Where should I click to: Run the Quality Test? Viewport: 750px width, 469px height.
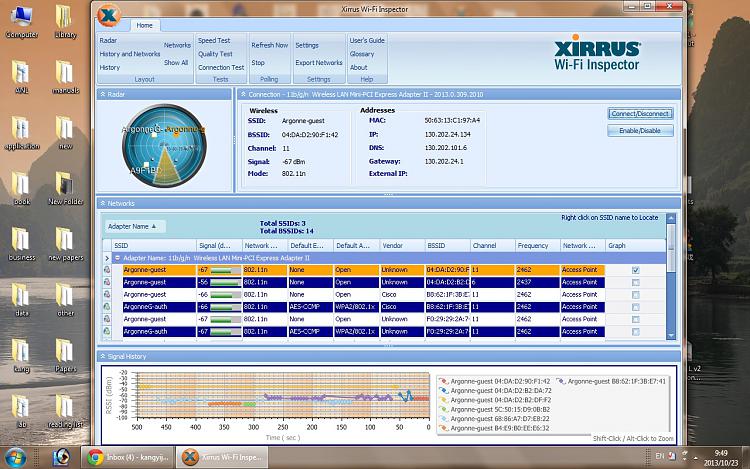pyautogui.click(x=215, y=54)
